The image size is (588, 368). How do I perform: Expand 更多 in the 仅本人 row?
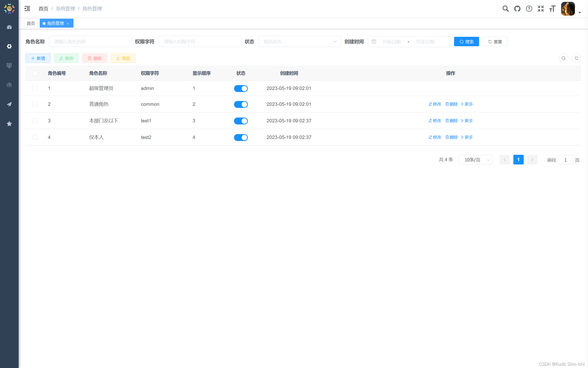point(467,137)
